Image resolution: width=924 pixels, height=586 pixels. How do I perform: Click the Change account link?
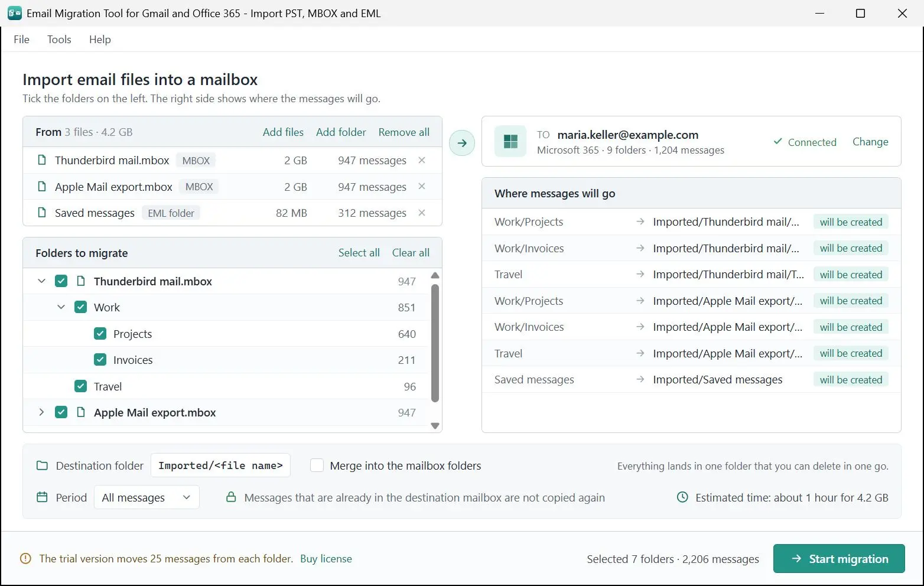[870, 142]
